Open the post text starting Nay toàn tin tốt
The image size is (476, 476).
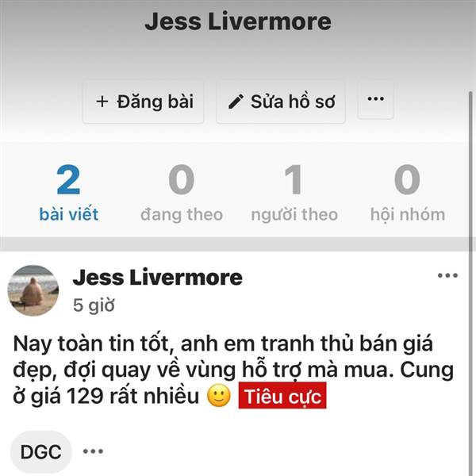click(x=233, y=370)
